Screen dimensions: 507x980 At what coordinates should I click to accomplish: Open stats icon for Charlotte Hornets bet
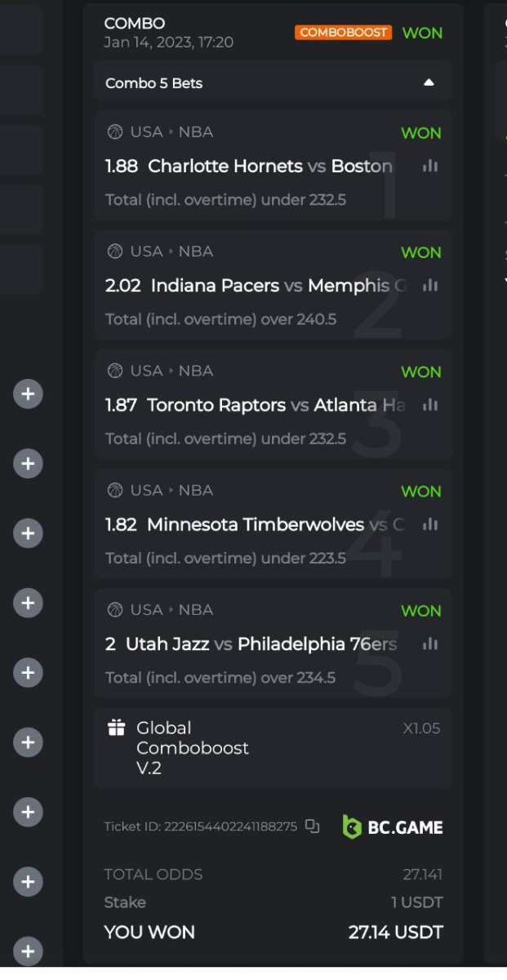click(430, 166)
